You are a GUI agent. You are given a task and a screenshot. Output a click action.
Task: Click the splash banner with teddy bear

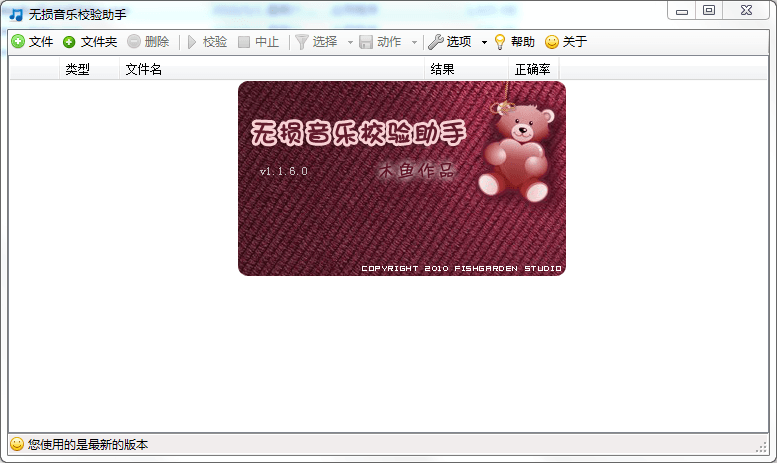(x=402, y=178)
